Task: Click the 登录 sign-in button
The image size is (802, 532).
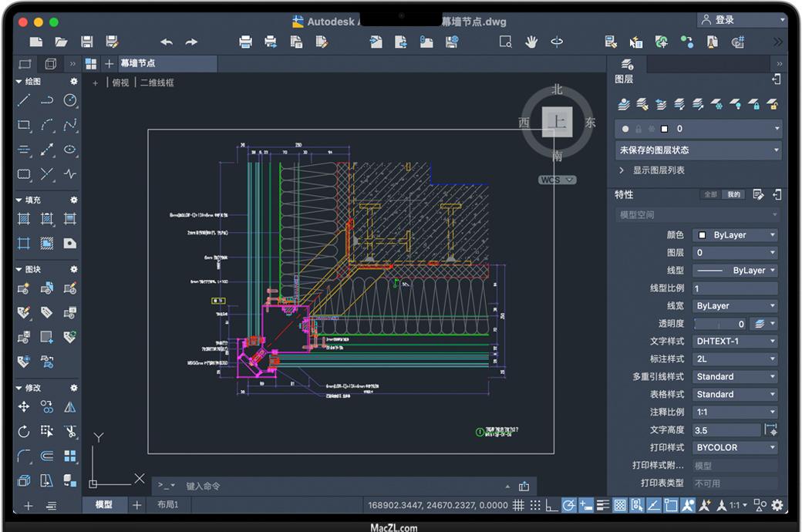Action: [725, 20]
